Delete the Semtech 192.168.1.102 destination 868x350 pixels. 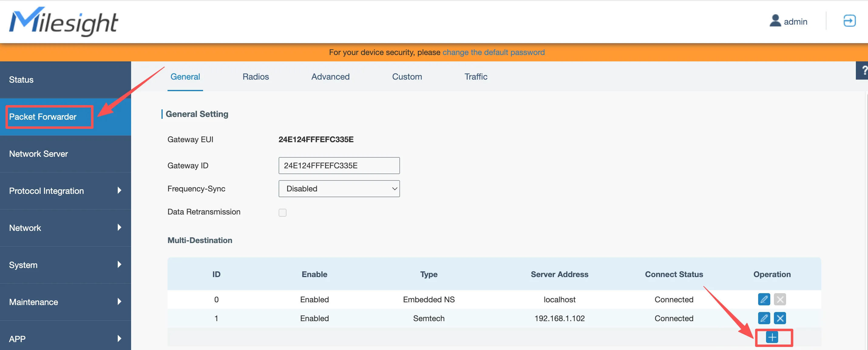779,318
